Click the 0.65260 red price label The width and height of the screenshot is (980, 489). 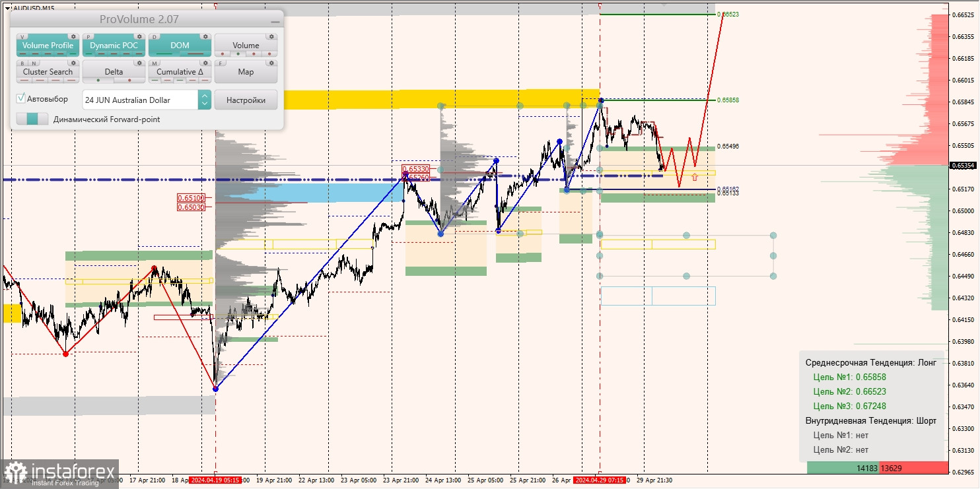point(416,178)
